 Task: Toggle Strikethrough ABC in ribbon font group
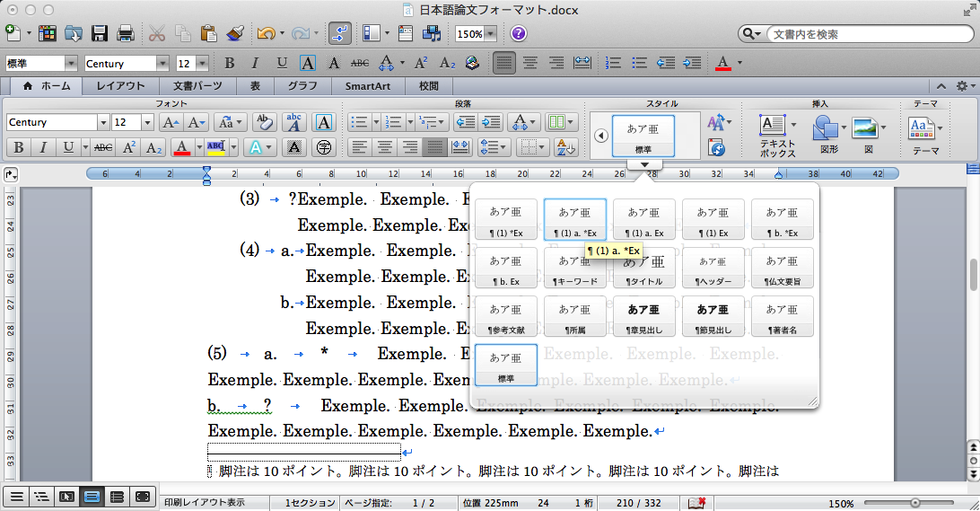(103, 147)
